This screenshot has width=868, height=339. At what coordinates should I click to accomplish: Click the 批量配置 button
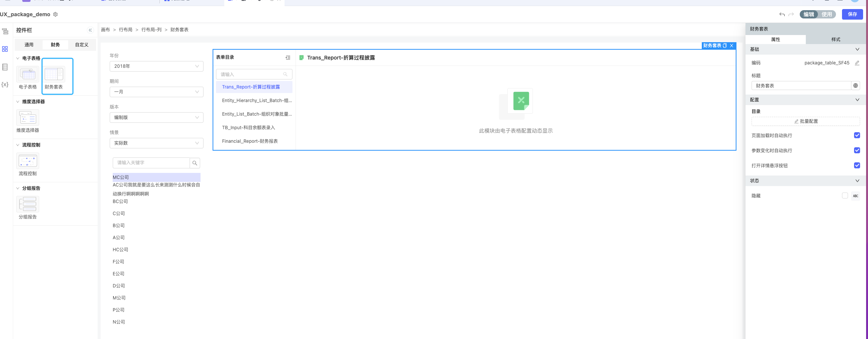(x=805, y=121)
